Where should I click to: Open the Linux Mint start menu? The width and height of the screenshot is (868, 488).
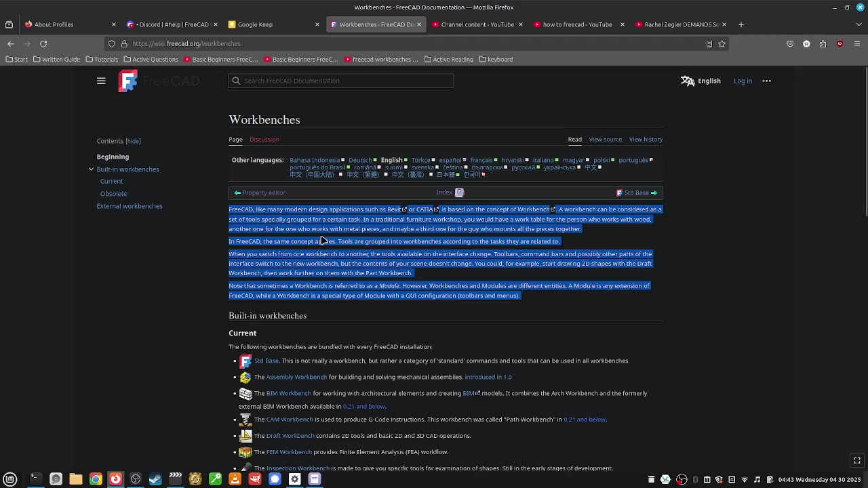click(x=10, y=479)
